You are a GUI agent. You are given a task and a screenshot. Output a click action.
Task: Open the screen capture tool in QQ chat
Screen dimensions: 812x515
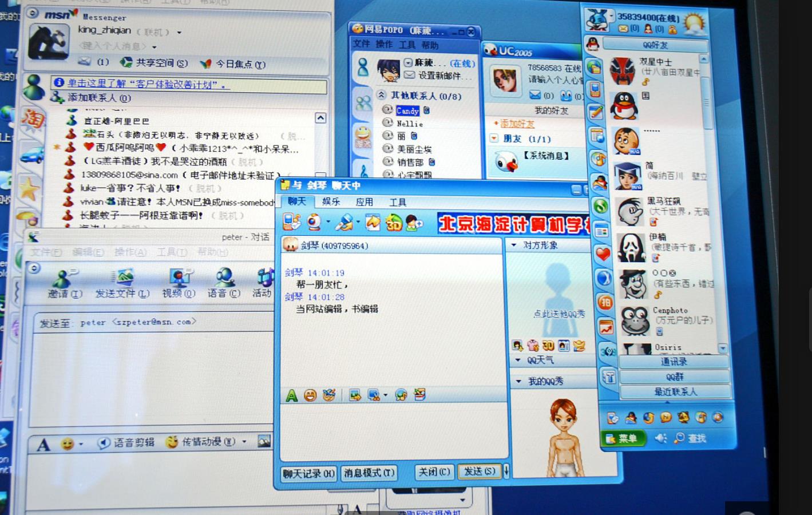pos(373,394)
